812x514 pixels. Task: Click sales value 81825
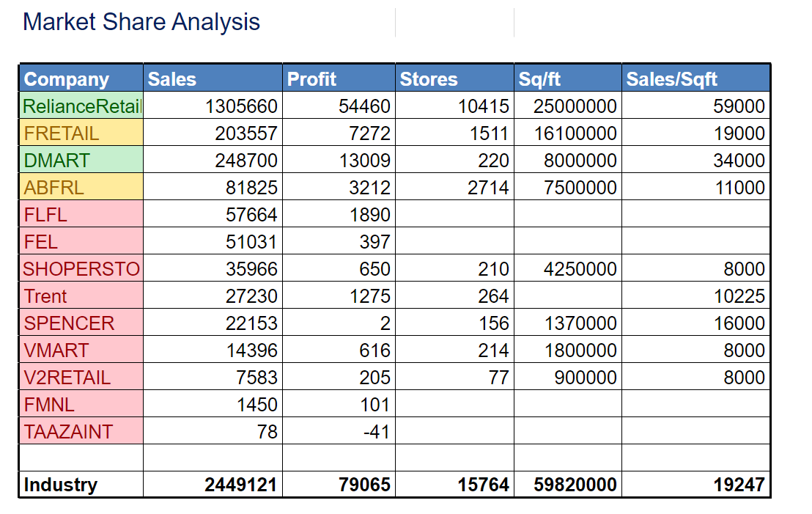(251, 188)
